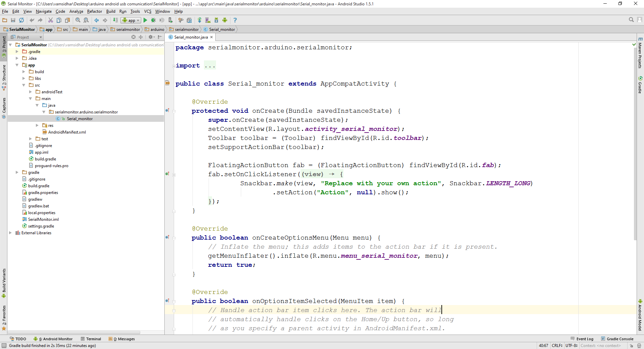Viewport: 644px width, 349px height.
Task: Toggle the read-only lock icon in status bar
Action: click(x=631, y=346)
